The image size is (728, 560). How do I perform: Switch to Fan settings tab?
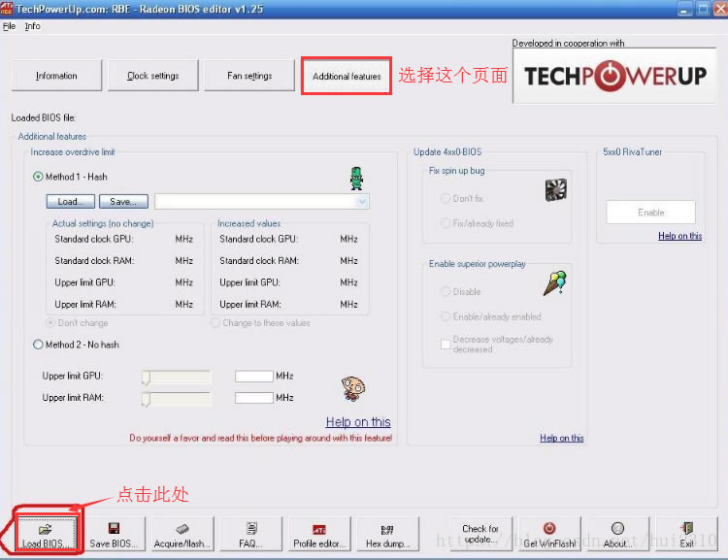click(249, 76)
